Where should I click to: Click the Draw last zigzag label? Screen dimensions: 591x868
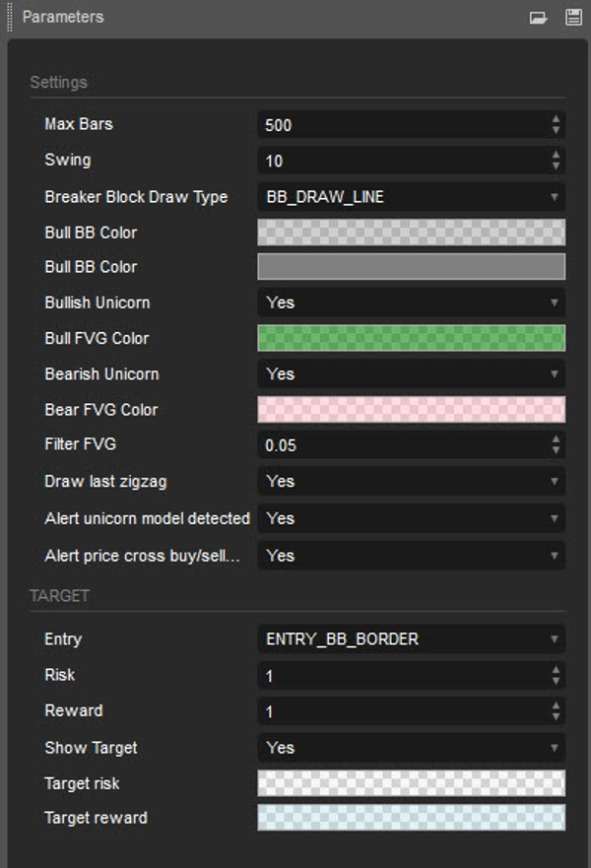(105, 482)
